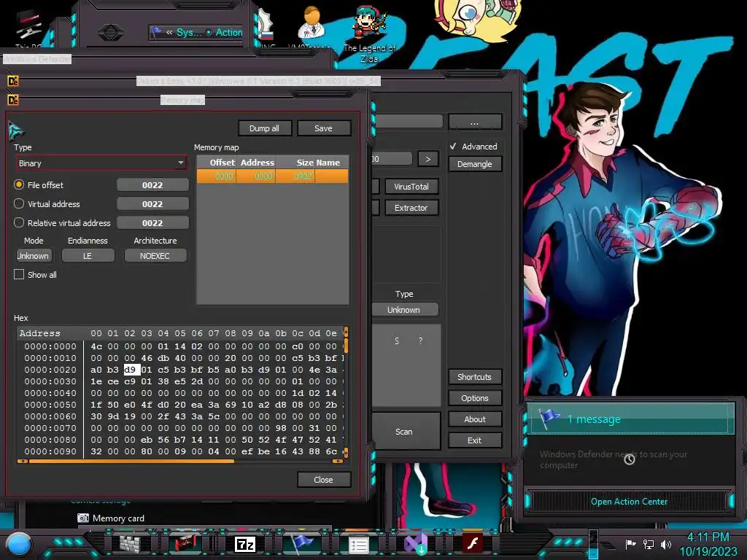Click the Offset column header
Viewport: 747px width, 560px height.
coord(217,163)
